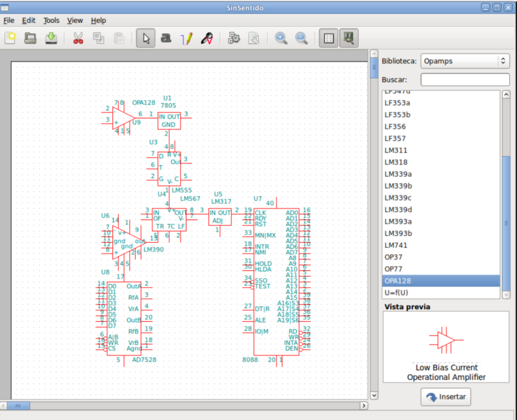Select LF356 in the list

coord(441,126)
